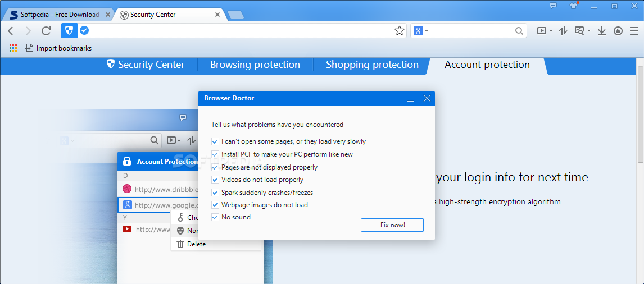The image size is (644, 284).
Task: Open the feedback speech bubble in title bar
Action: [x=553, y=6]
